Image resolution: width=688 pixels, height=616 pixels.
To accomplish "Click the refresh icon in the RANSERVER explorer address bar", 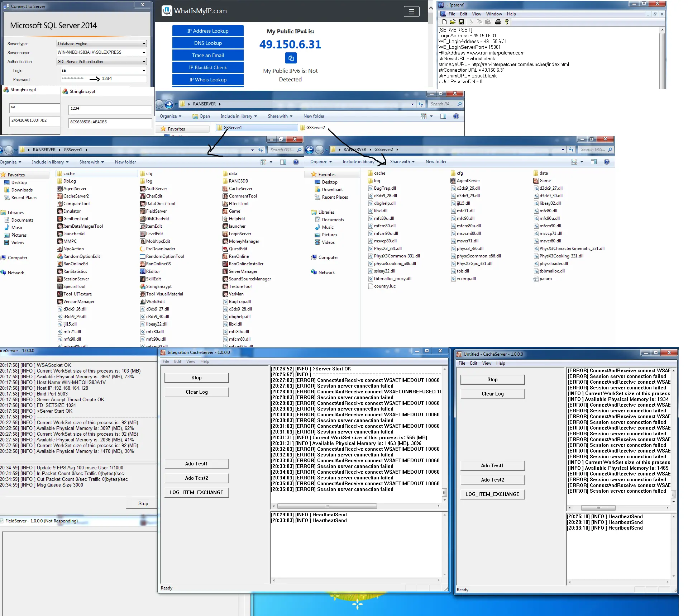I will (421, 104).
